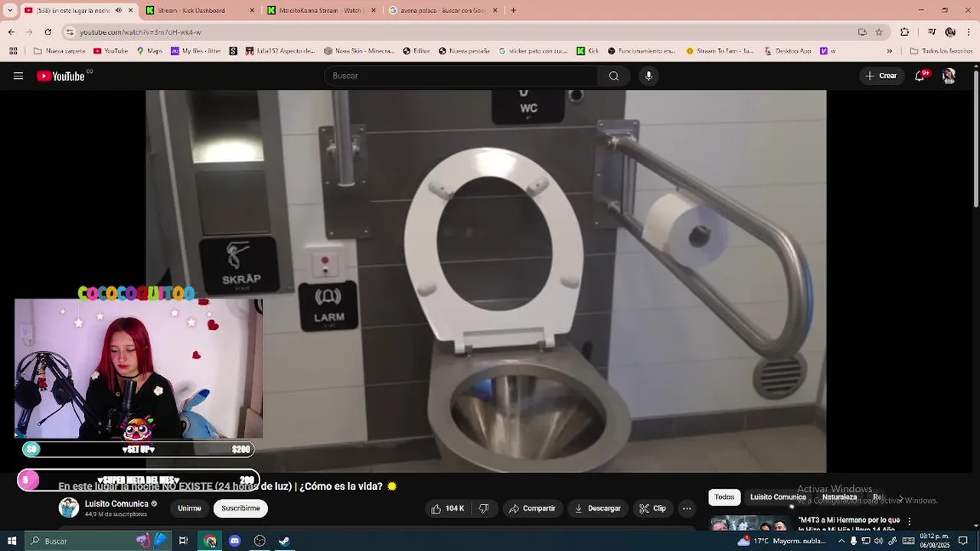Click the Suscribirme button

tap(240, 508)
